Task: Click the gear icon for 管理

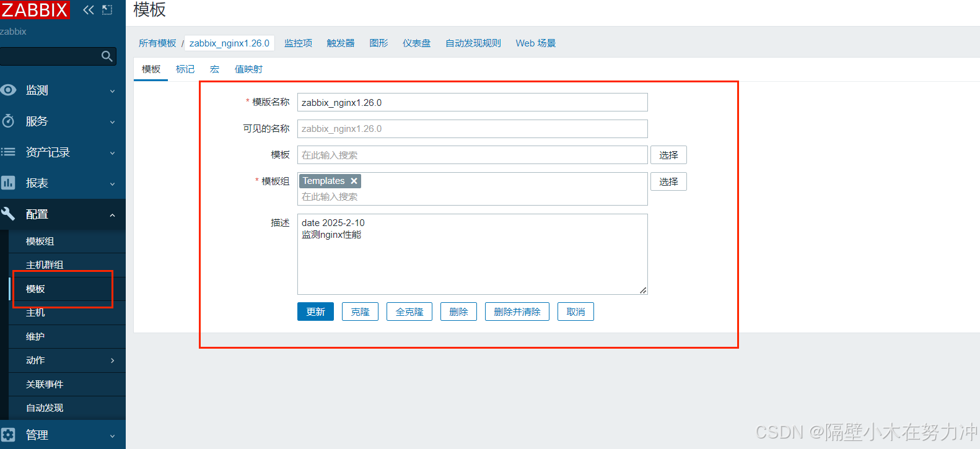Action: click(x=8, y=435)
